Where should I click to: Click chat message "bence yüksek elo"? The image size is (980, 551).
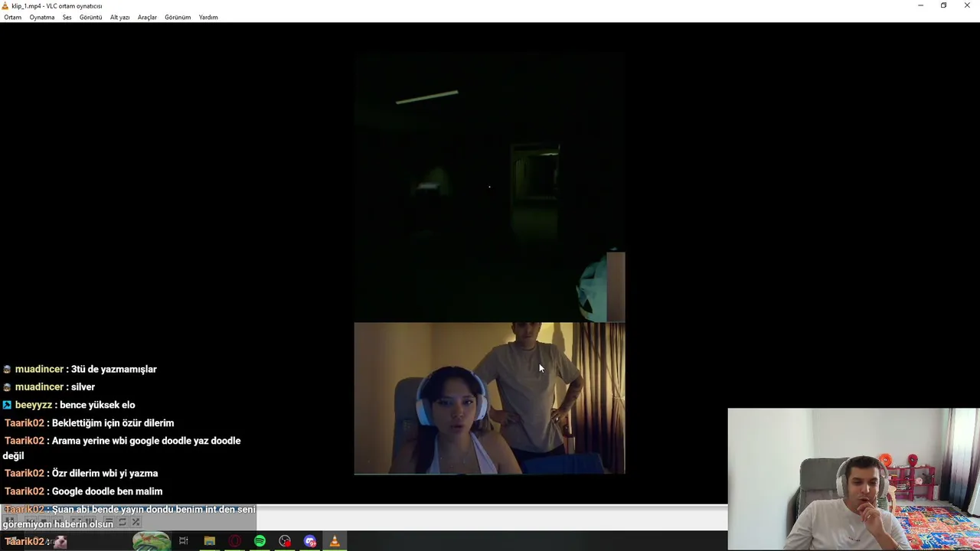point(96,405)
